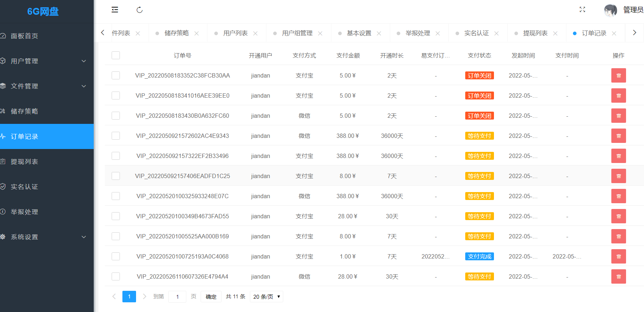This screenshot has height=312, width=644.
Task: Select page 1 pagination button
Action: pos(129,297)
